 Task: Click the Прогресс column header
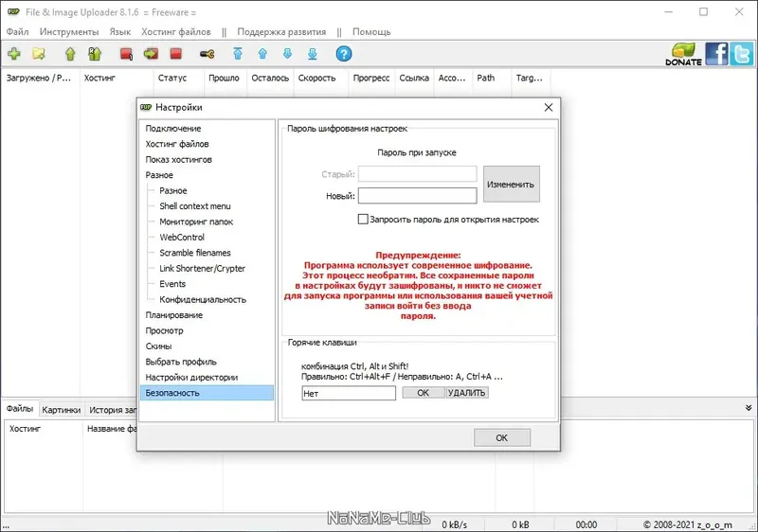371,78
